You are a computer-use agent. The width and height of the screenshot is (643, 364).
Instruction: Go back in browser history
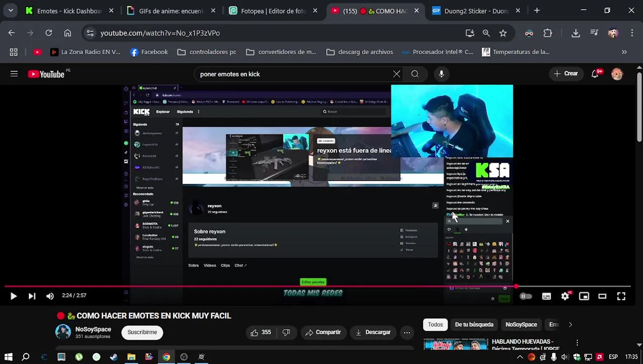pos(12,33)
